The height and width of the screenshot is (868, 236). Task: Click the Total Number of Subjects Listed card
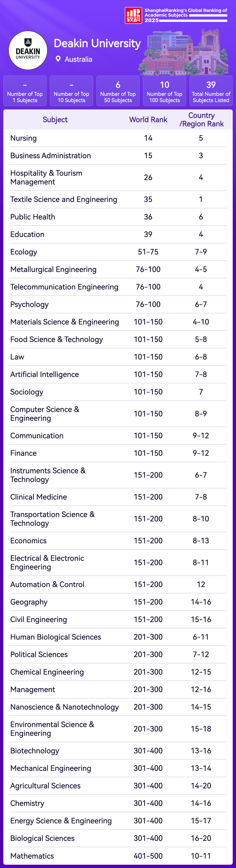(x=211, y=91)
